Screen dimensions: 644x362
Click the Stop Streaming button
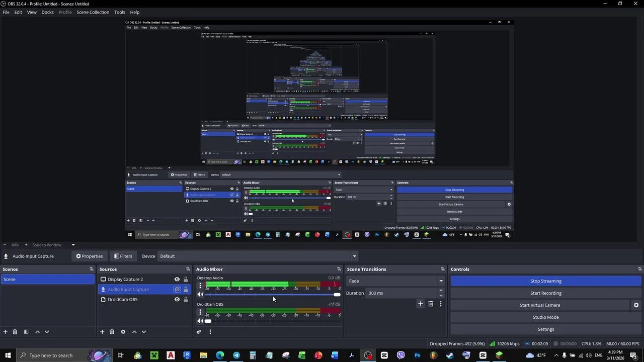point(546,281)
